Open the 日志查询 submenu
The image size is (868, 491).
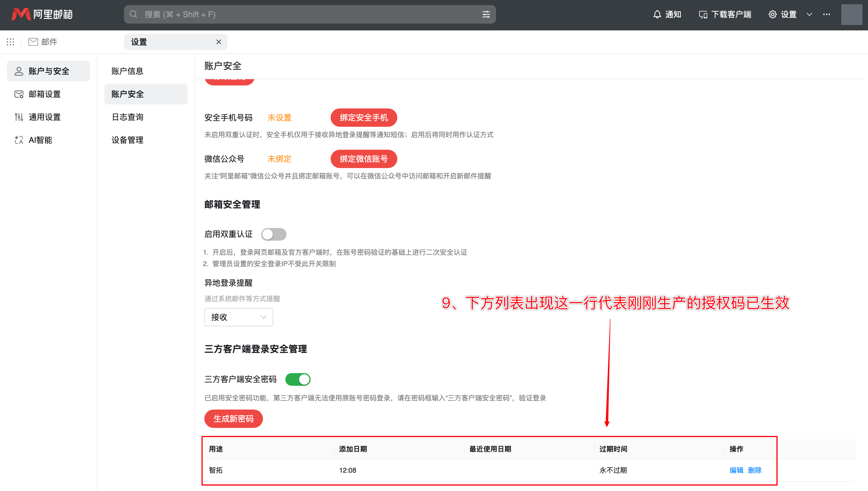146,117
